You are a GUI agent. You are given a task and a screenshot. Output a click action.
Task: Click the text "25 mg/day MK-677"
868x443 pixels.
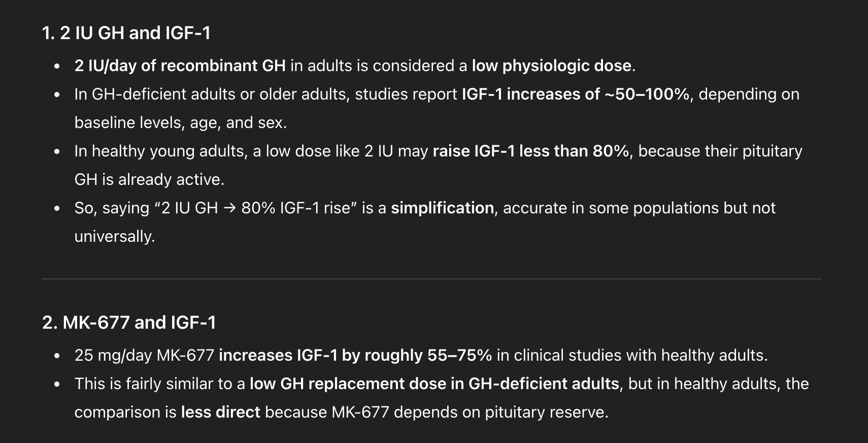144,355
